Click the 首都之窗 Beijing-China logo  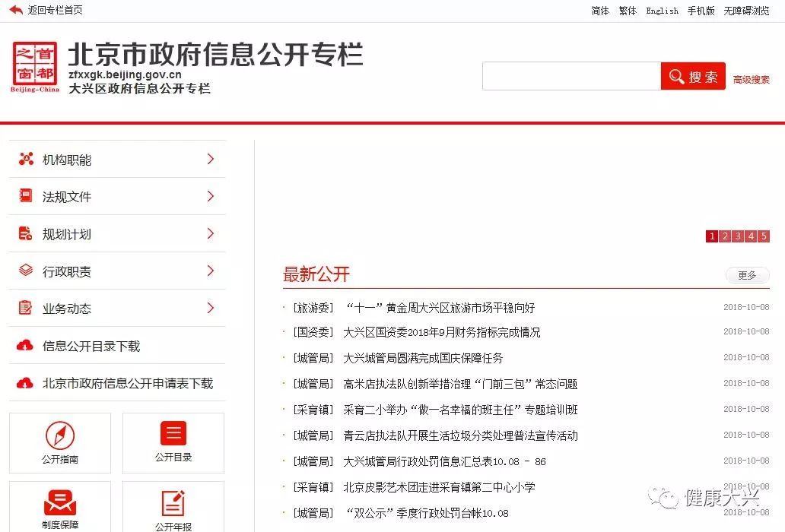(35, 68)
